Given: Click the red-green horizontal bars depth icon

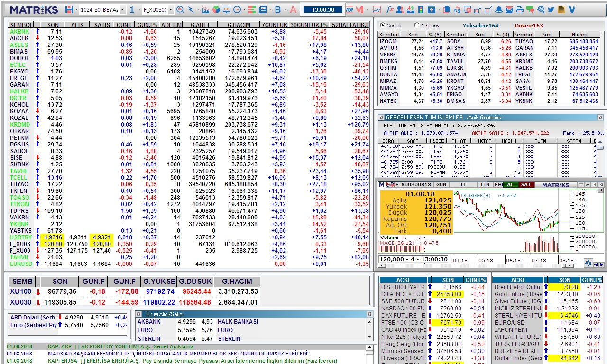Looking at the screenshot, I should tap(252, 9).
